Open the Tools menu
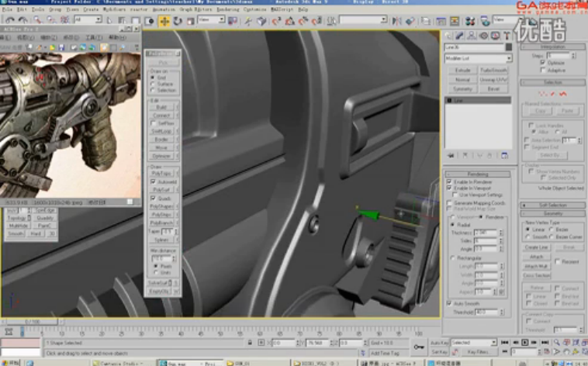588x366 pixels. (38, 9)
